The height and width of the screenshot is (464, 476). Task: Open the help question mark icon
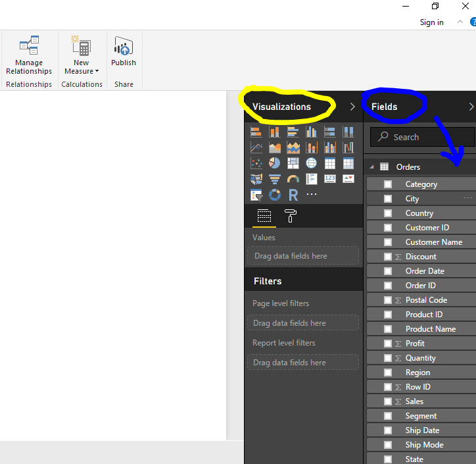tap(473, 22)
